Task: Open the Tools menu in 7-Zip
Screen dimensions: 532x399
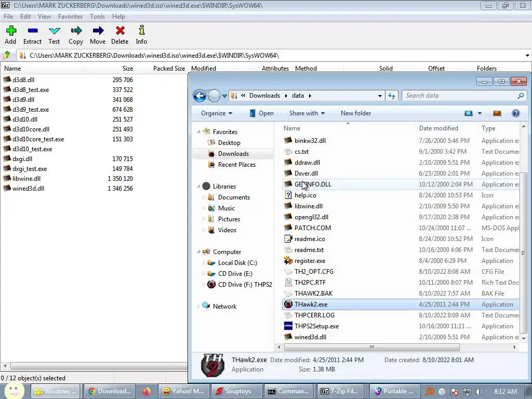Action: pos(97,17)
